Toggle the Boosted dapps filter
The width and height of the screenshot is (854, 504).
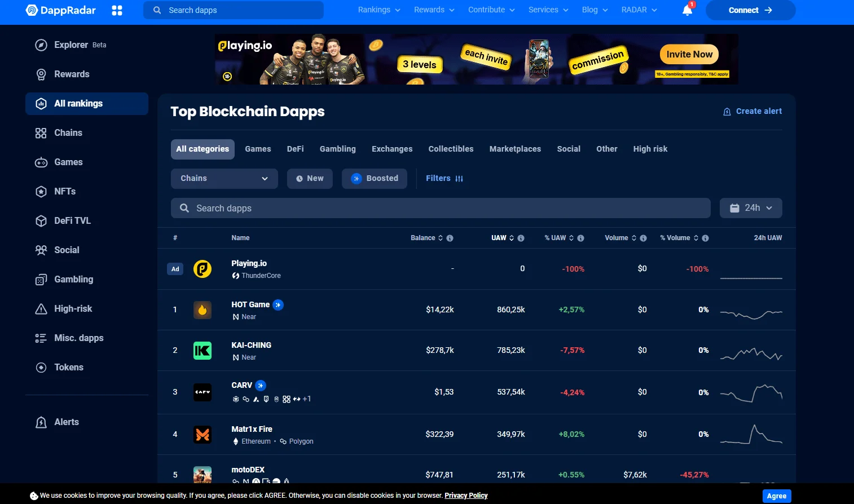coord(375,179)
